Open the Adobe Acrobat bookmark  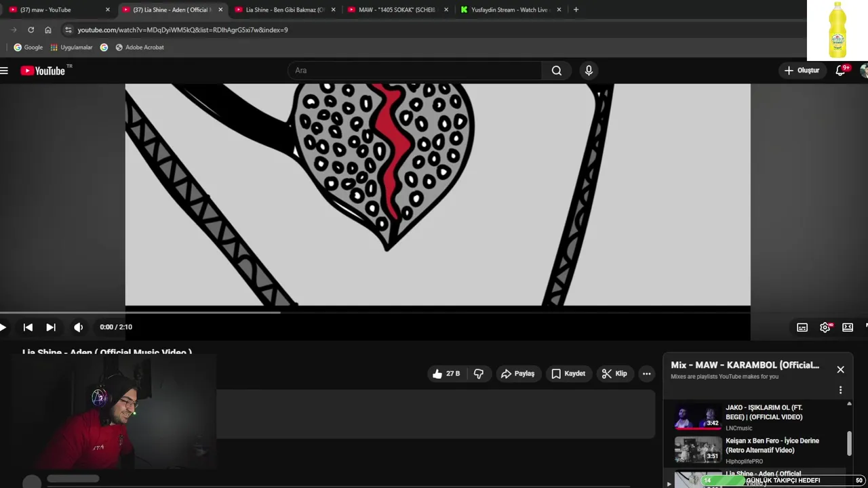coord(140,47)
